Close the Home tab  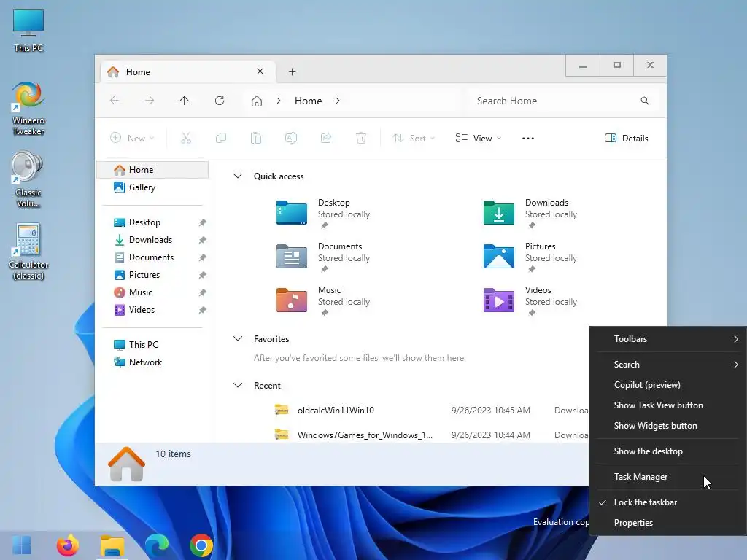pos(260,71)
